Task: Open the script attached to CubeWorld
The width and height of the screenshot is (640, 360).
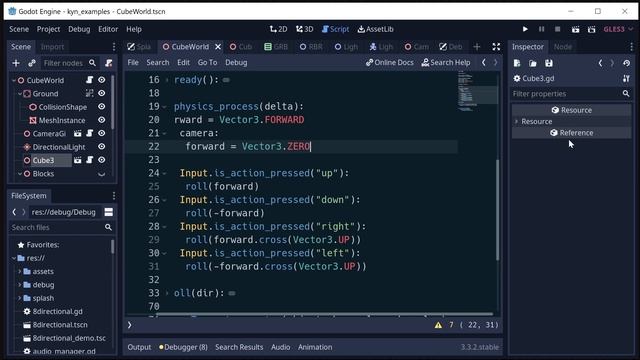Action: click(x=89, y=80)
